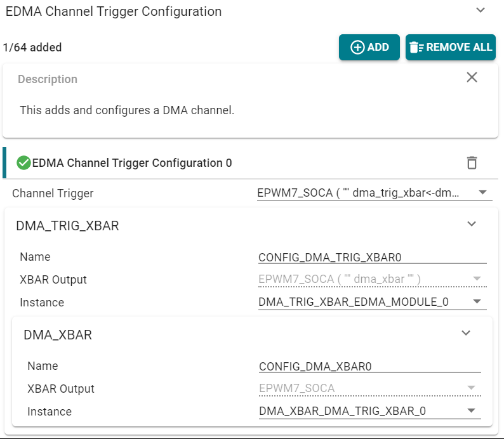Viewport: 504px width, 439px height.
Task: Click the DMA_XBAR XBAR Output dropdown
Action: point(369,388)
